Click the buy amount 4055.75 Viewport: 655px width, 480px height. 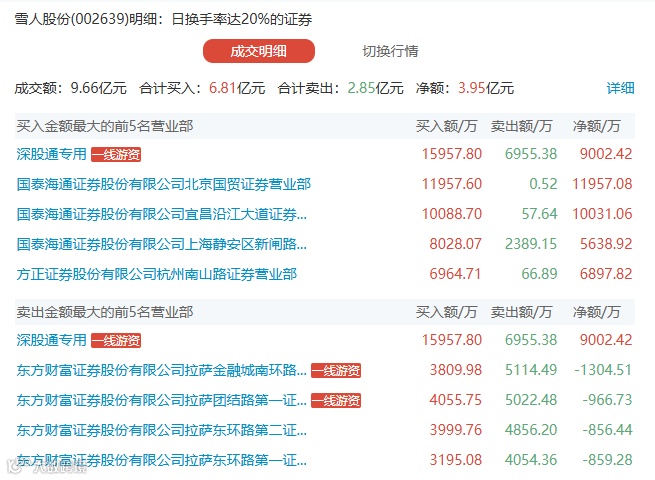455,400
